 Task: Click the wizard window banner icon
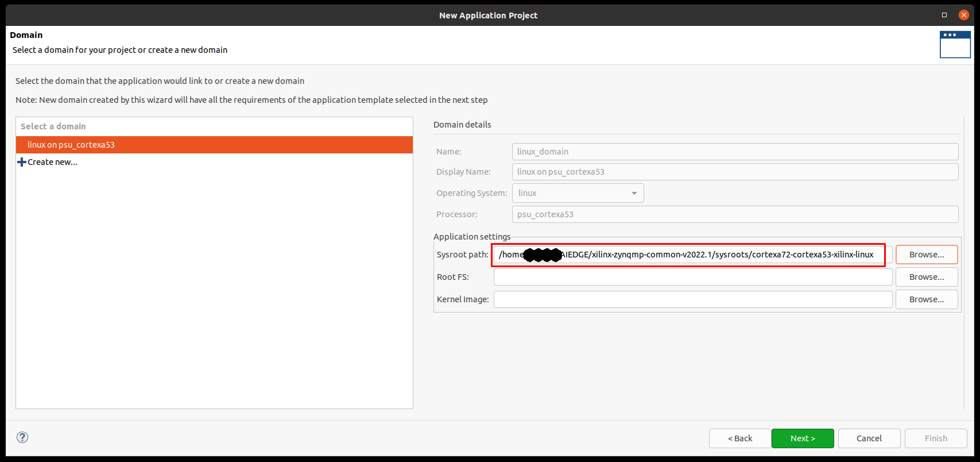[955, 44]
